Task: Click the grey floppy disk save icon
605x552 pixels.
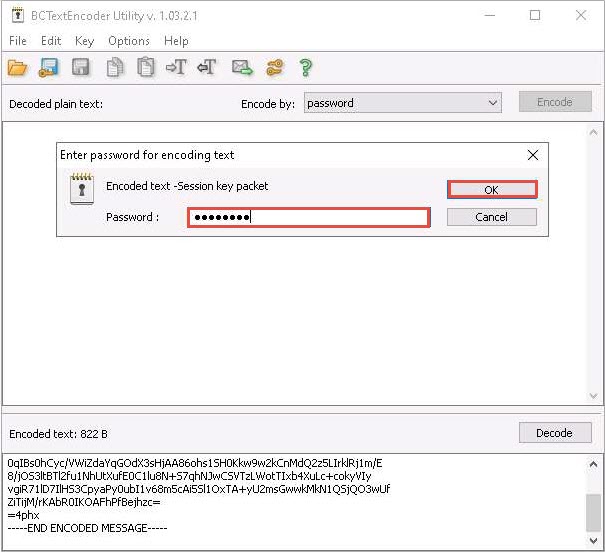Action: pos(81,68)
